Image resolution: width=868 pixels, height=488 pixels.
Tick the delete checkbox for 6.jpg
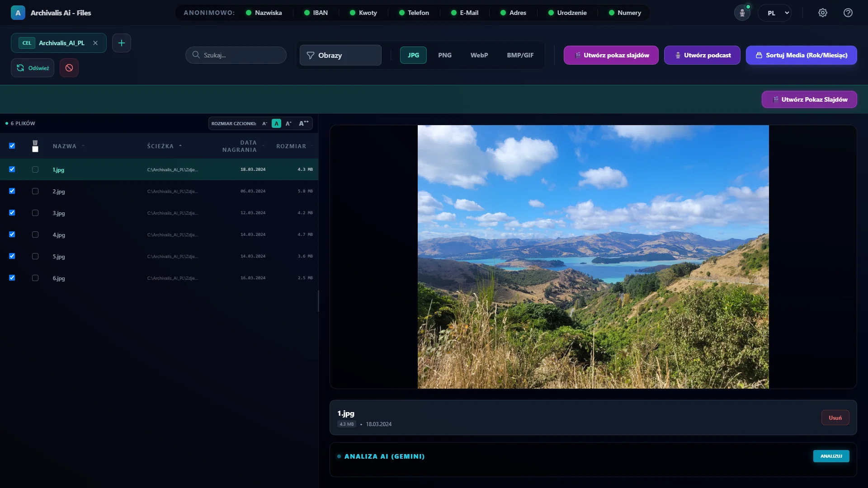pos(35,278)
